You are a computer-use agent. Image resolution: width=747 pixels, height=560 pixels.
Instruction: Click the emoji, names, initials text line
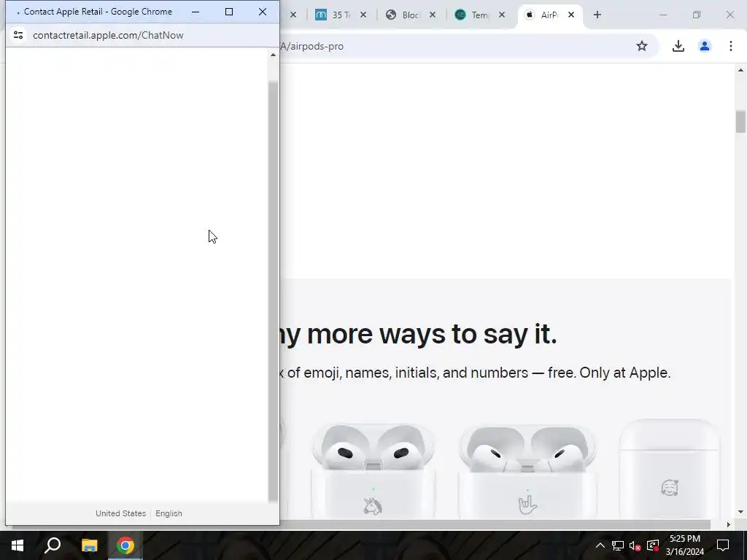pos(475,373)
